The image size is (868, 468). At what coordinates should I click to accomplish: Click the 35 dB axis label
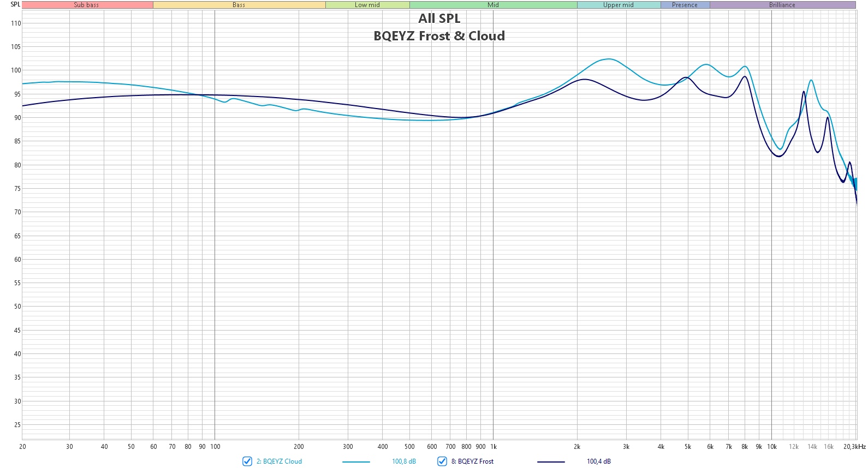17,377
